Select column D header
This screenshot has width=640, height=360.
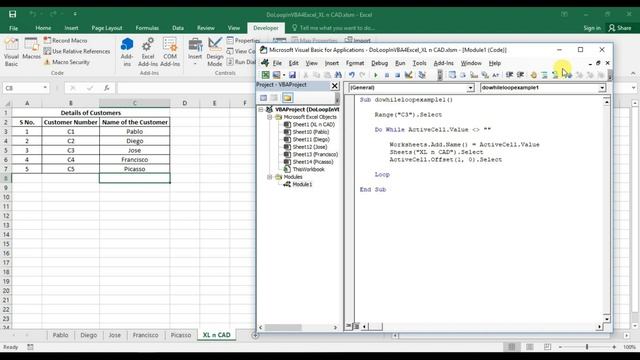tap(184, 103)
